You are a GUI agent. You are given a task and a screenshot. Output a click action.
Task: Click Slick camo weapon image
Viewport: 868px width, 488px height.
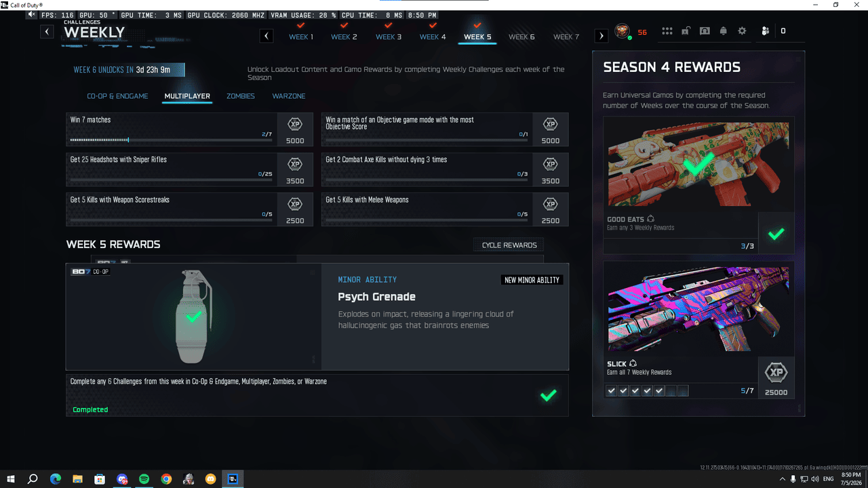[698, 309]
